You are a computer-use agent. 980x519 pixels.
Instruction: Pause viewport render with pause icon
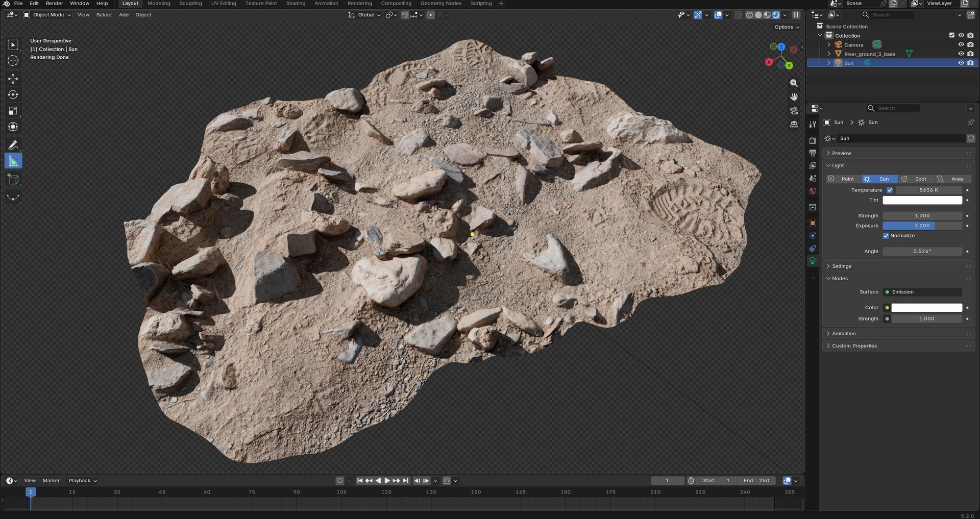tap(796, 15)
